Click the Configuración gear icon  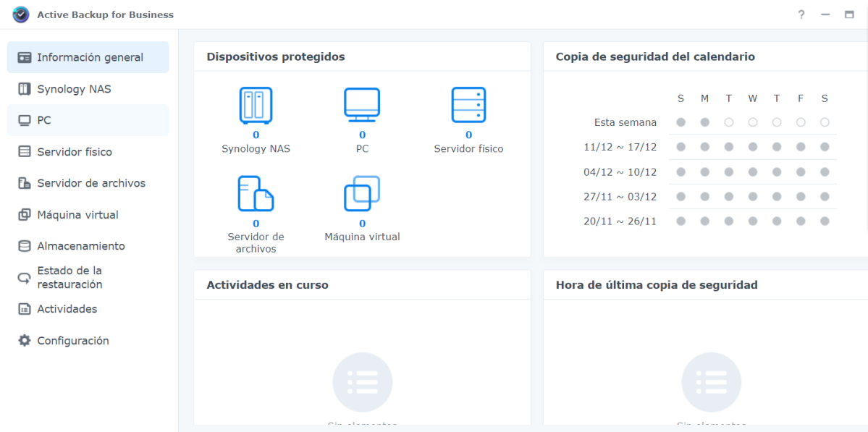(x=25, y=341)
